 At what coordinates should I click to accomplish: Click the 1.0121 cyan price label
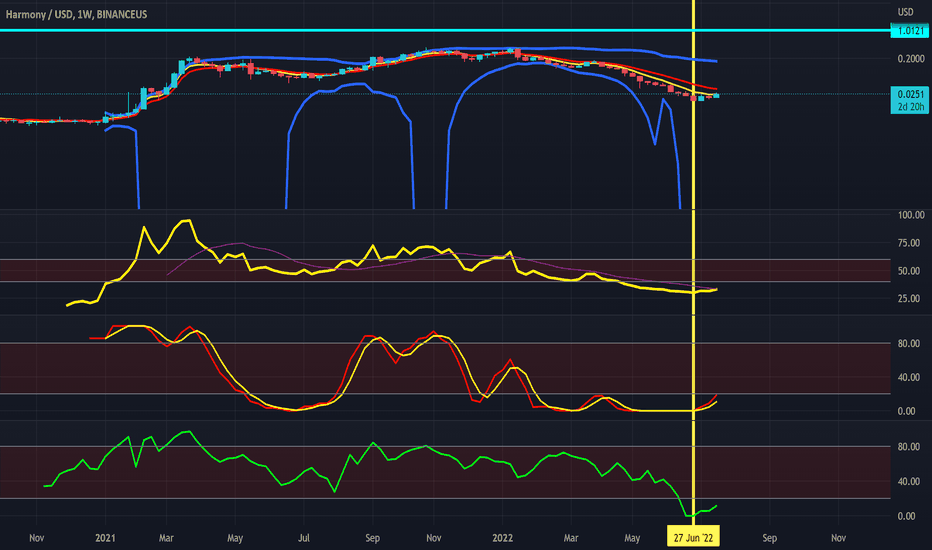pyautogui.click(x=909, y=30)
